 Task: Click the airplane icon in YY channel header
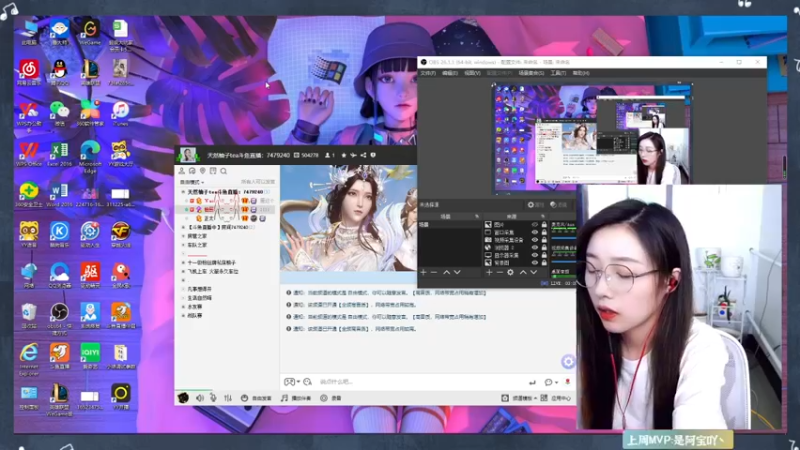point(353,155)
